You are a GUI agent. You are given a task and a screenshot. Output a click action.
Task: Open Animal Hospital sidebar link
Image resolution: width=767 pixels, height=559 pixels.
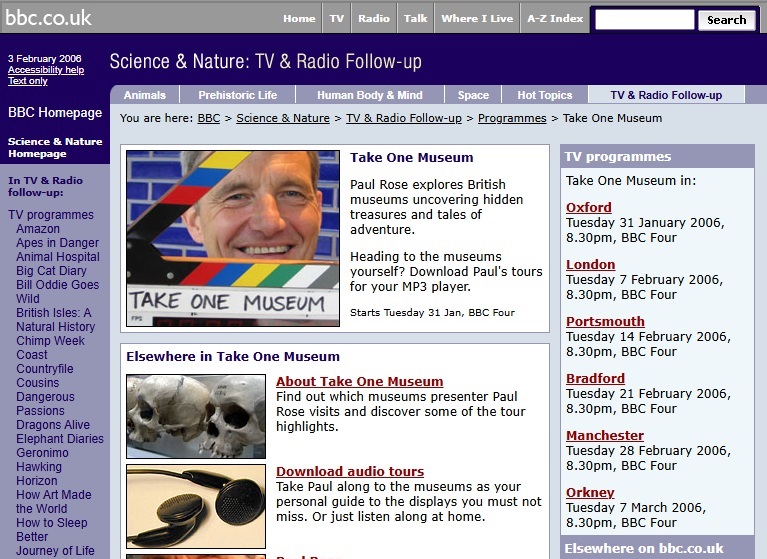58,257
